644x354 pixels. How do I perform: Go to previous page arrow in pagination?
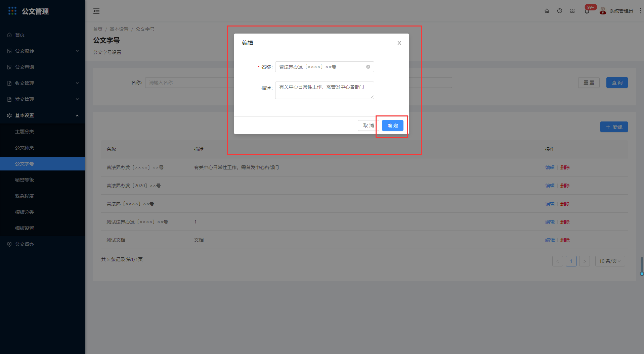pos(558,261)
